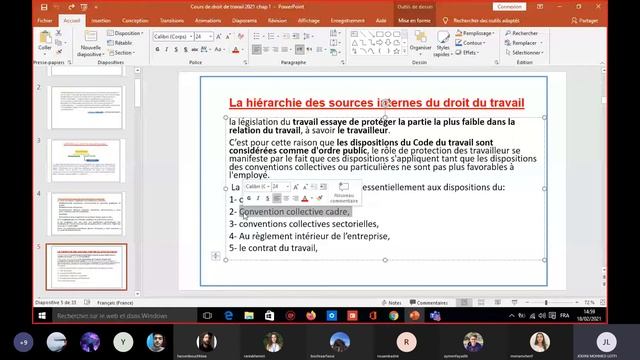Toggle justify alignment in the Paragraphe group
This screenshot has width=640, height=360.
pyautogui.click(x=284, y=50)
